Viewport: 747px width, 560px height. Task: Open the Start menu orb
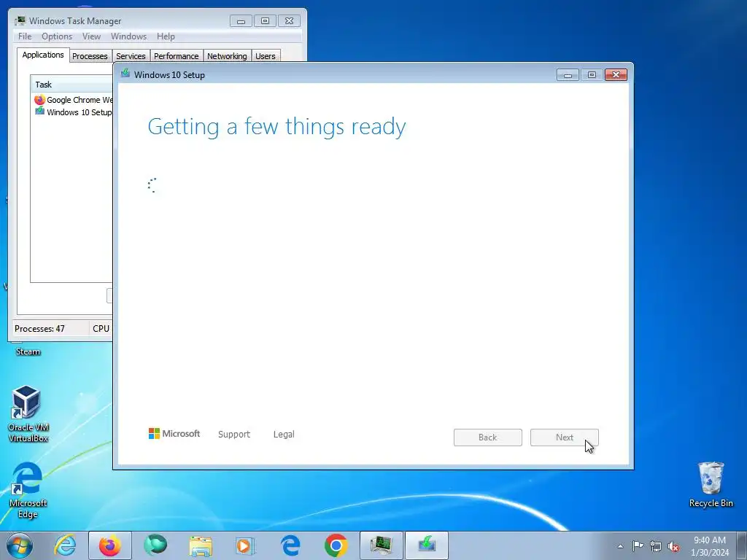click(20, 545)
